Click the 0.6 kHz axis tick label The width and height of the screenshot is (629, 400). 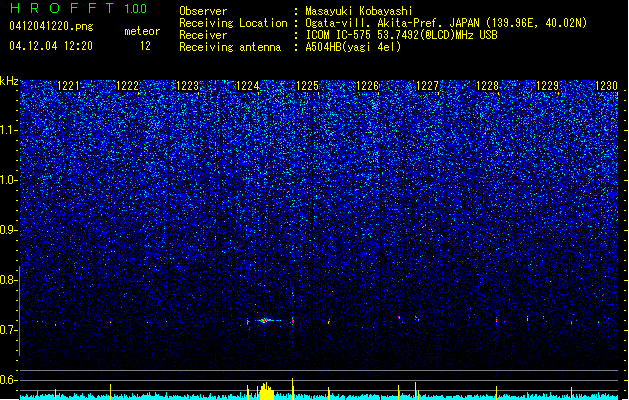point(9,380)
